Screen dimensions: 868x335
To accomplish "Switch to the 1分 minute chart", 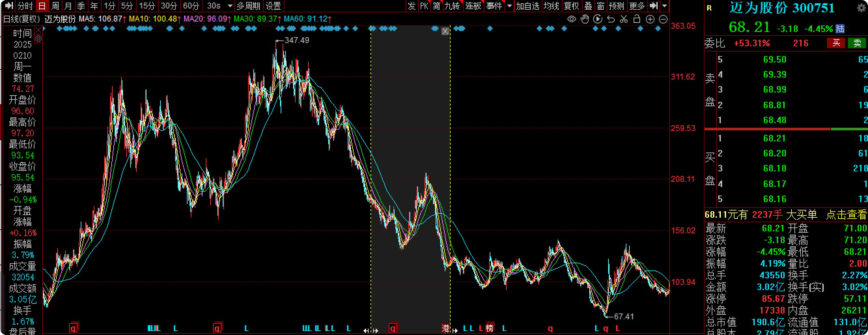I will click(109, 6).
